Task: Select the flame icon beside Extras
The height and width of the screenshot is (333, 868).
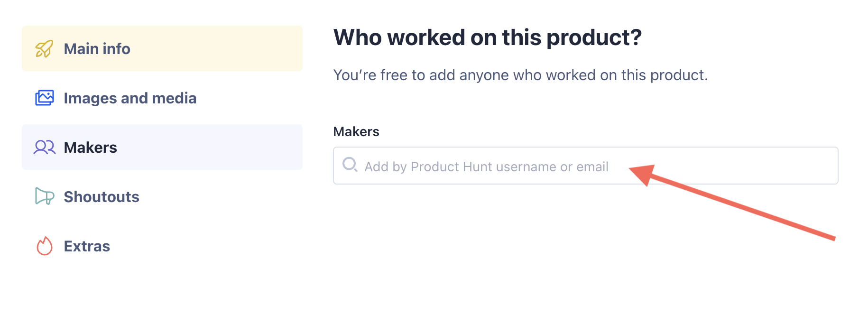Action: [x=44, y=246]
